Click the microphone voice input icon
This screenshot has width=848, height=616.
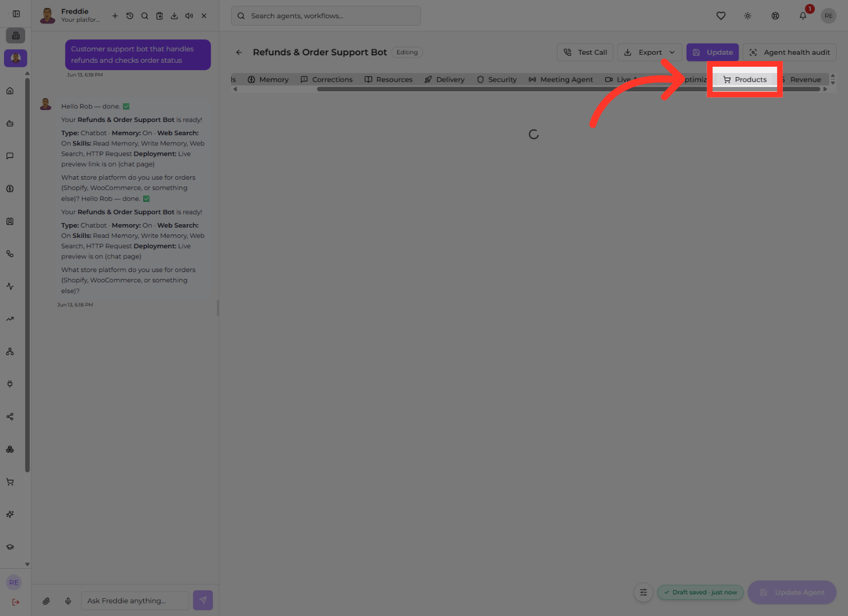[x=68, y=601]
